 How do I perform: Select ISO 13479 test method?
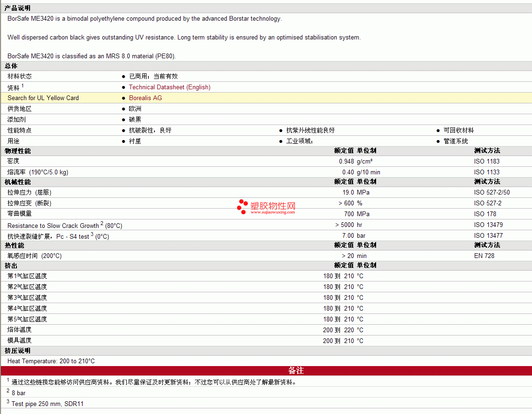[x=489, y=225]
